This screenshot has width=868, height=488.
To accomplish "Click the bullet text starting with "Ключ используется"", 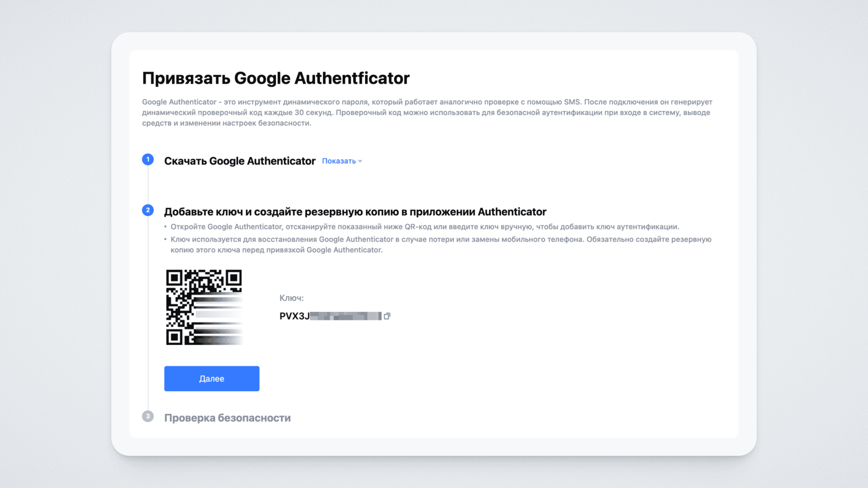I will pyautogui.click(x=441, y=244).
